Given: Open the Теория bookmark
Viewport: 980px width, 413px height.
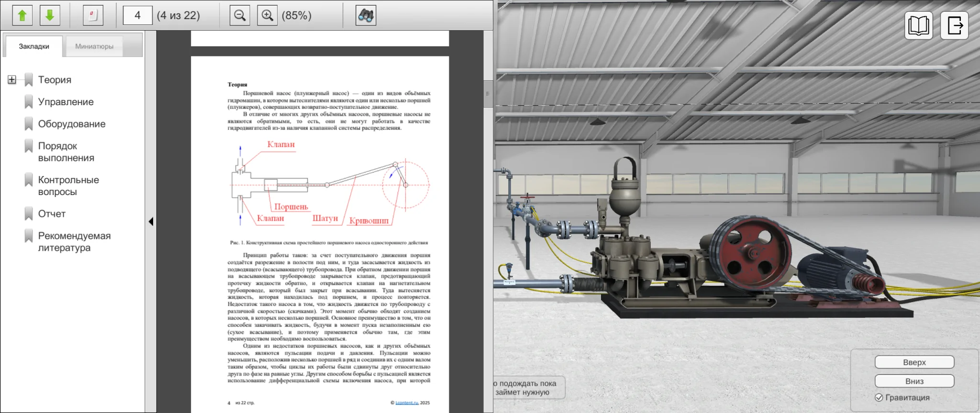Looking at the screenshot, I should [55, 80].
